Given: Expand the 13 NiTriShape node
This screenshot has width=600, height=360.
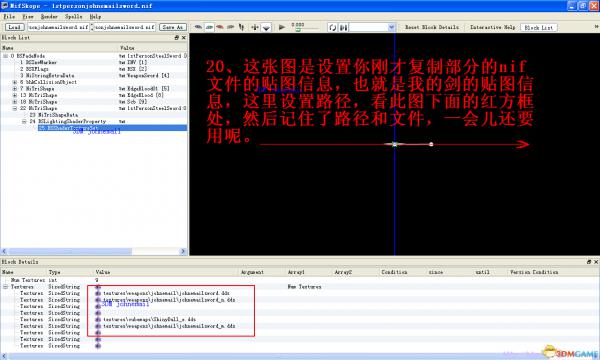Looking at the screenshot, I should (15, 95).
